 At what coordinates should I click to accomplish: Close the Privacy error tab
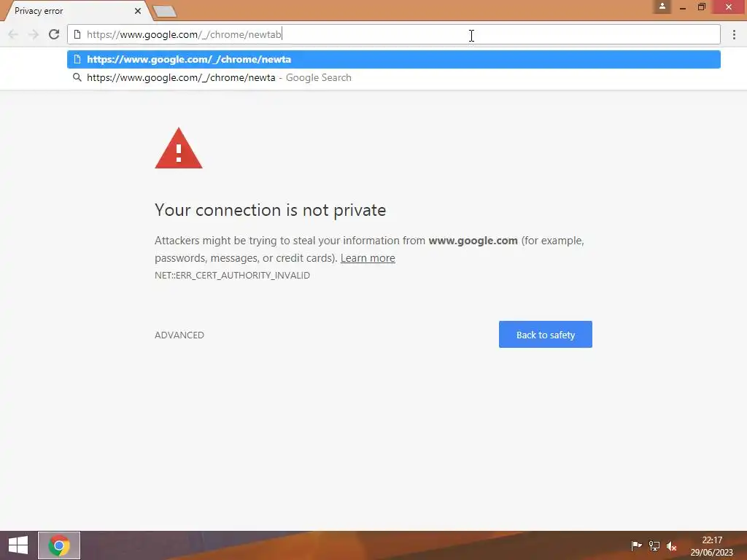pyautogui.click(x=138, y=10)
